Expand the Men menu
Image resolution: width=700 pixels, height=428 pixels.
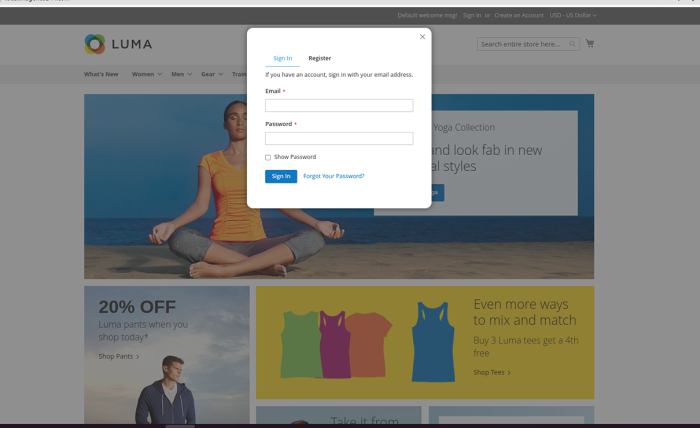click(181, 74)
